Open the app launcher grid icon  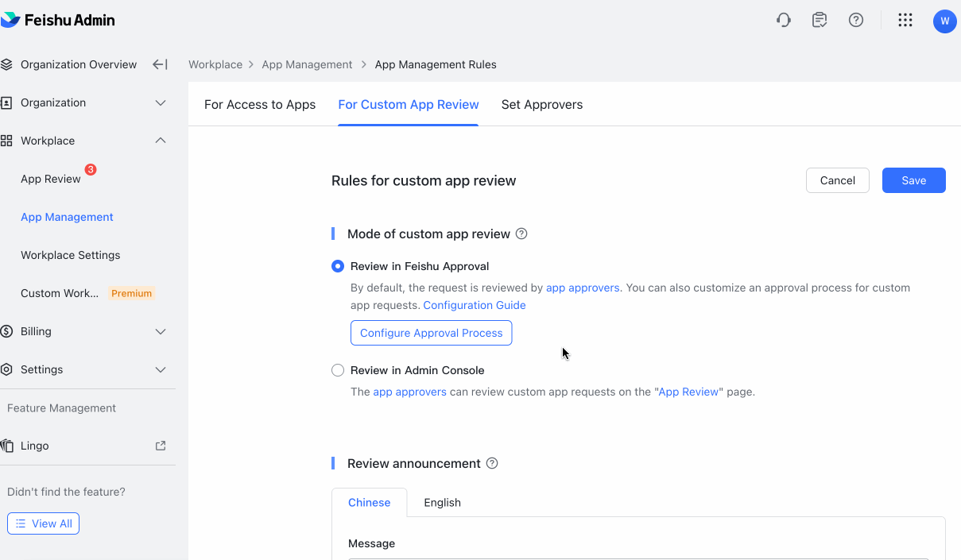coord(905,20)
